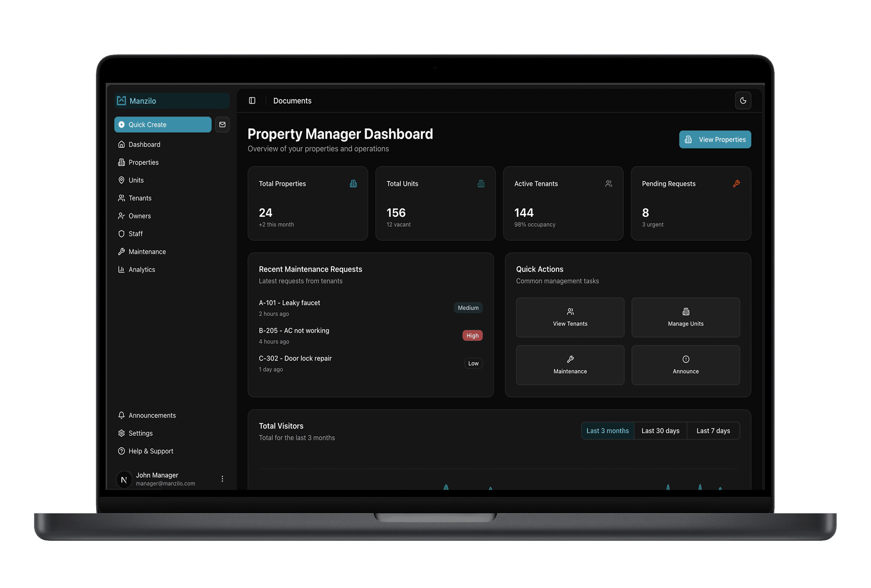The image size is (871, 588).
Task: Toggle dark mode with the moon icon
Action: tap(743, 101)
